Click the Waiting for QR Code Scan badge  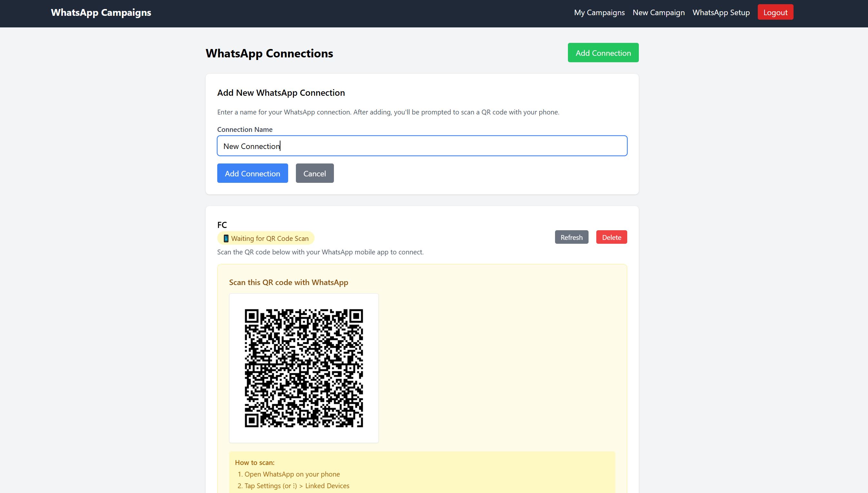pyautogui.click(x=269, y=238)
